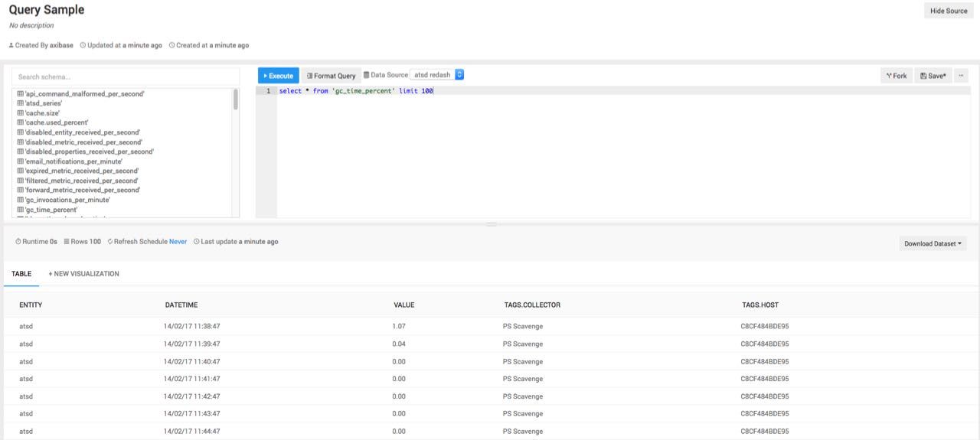Click the Format Query button

(x=331, y=76)
